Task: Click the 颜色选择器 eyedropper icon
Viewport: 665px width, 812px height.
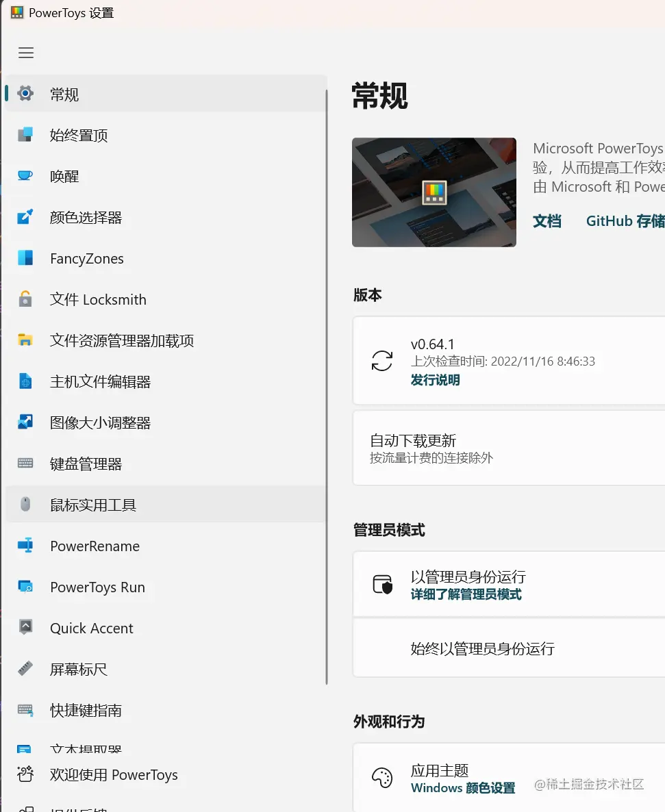Action: (25, 216)
